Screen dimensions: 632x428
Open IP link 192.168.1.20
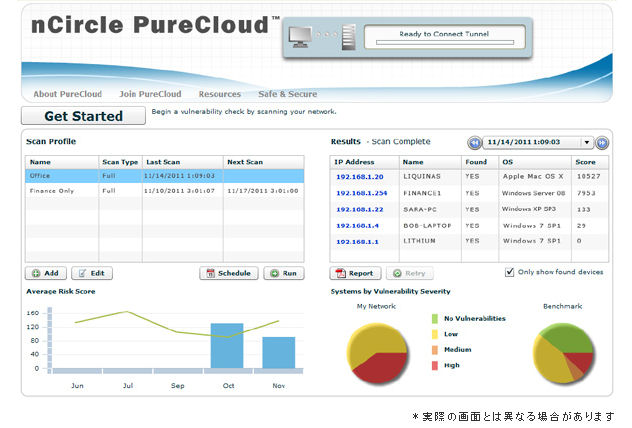[360, 177]
